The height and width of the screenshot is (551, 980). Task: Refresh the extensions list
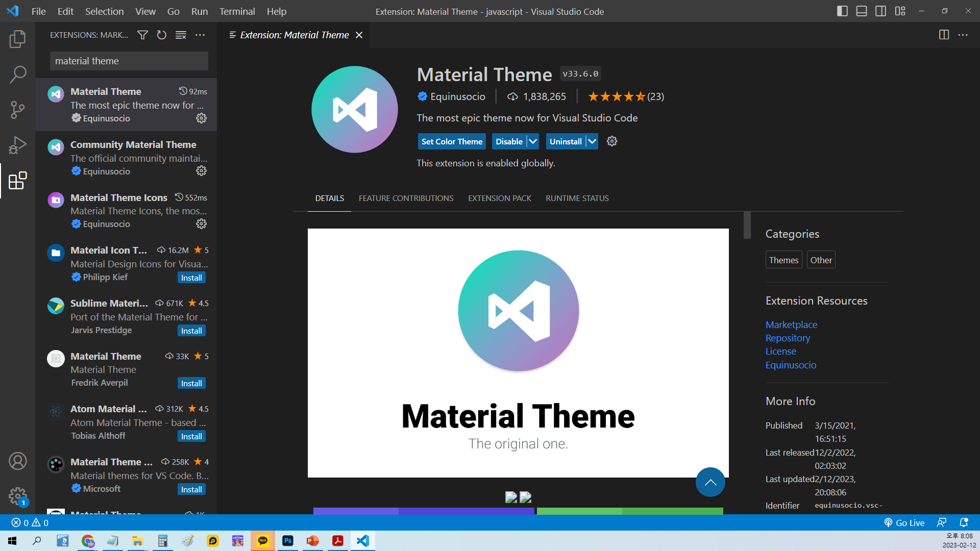point(162,35)
